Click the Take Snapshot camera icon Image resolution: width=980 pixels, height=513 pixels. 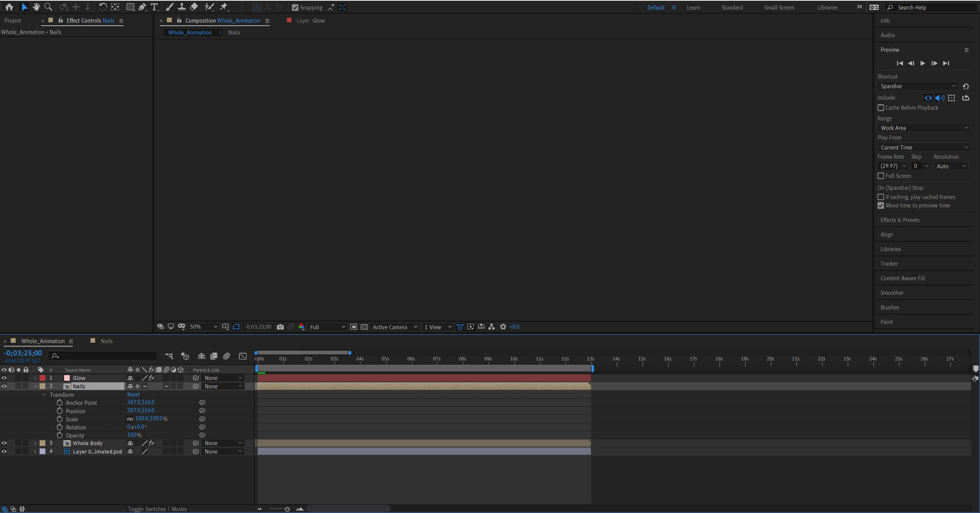[280, 327]
